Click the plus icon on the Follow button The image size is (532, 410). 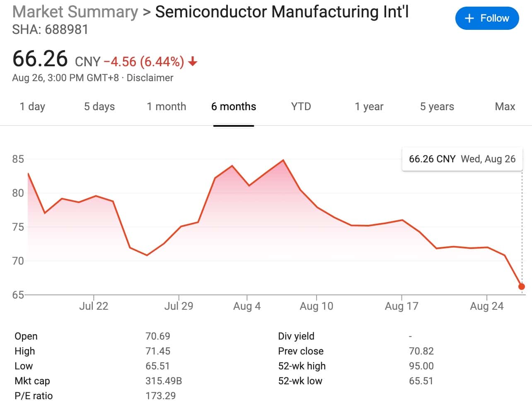pos(469,18)
